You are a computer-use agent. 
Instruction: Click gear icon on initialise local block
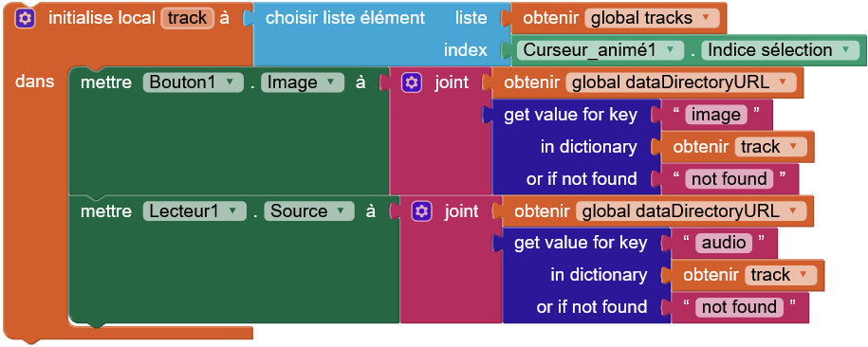(25, 18)
